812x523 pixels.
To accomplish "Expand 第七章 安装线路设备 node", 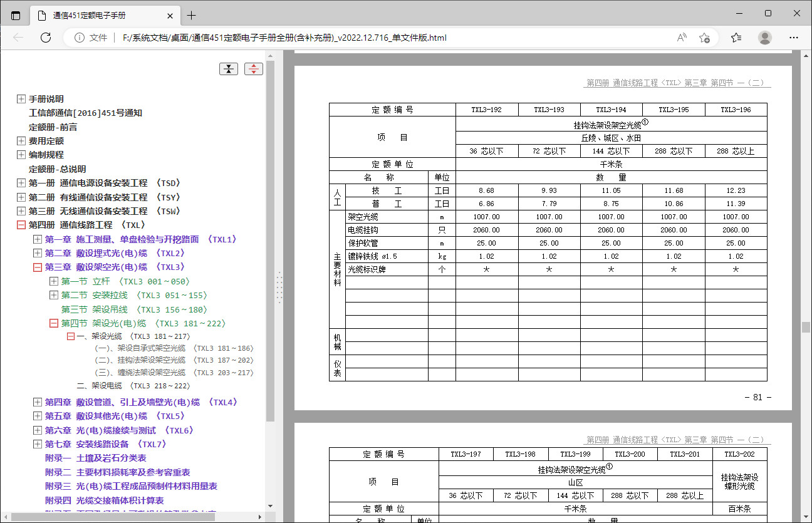I will (38, 444).
